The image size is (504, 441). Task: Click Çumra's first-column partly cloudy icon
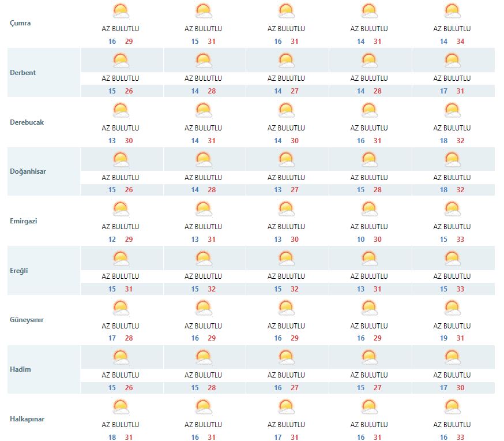pos(121,12)
